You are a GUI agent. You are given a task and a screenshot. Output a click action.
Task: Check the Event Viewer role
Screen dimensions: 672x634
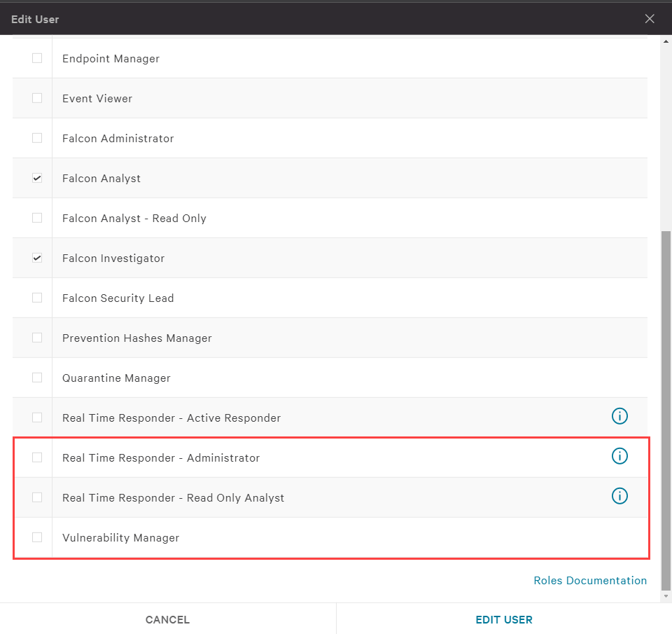click(x=37, y=98)
